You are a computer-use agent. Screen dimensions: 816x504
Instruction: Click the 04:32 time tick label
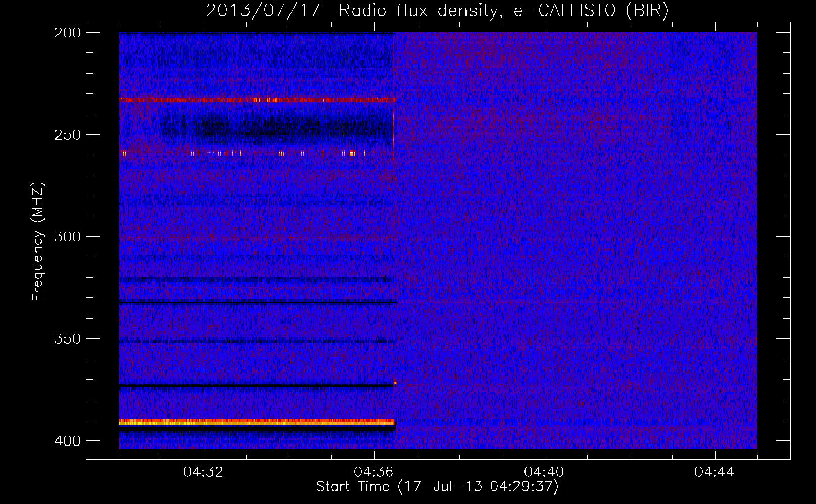click(204, 472)
